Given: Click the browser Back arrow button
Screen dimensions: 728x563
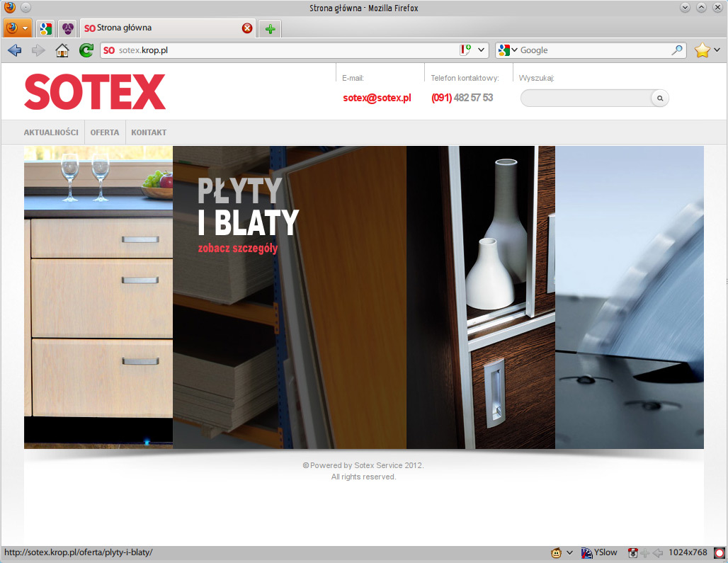Looking at the screenshot, I should click(x=14, y=50).
